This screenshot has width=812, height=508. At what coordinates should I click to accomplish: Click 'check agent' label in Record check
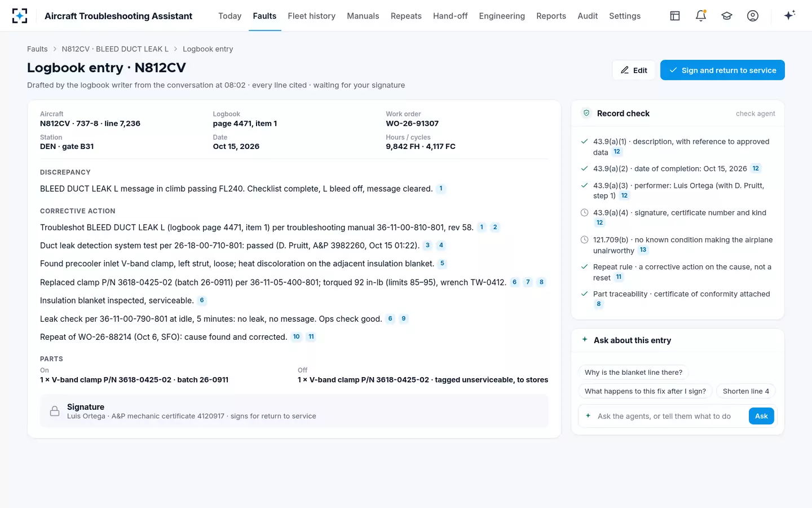tap(755, 113)
